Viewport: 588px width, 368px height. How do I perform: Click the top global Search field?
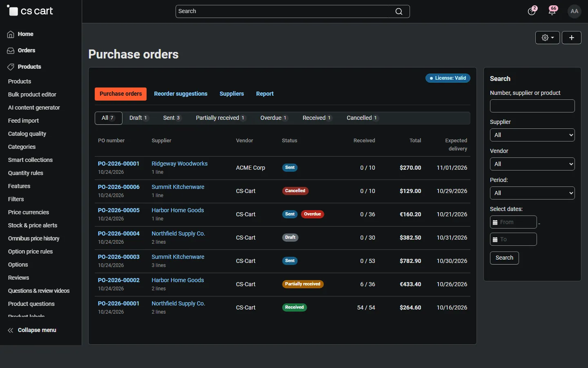(292, 11)
